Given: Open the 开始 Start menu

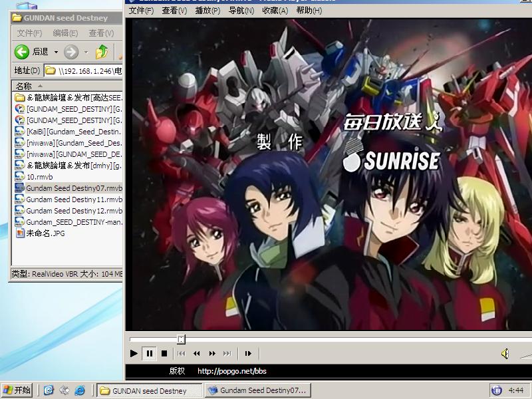Looking at the screenshot, I should [17, 390].
